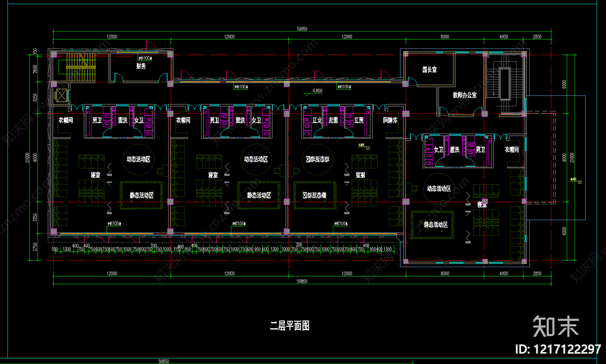This screenshot has height=364, width=606.
Task: Select the 1150 dimension in the bottom string
Action: click(177, 249)
